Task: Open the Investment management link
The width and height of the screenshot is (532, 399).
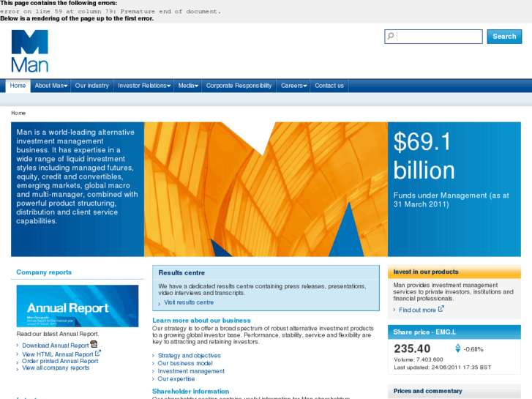Action: click(x=191, y=371)
